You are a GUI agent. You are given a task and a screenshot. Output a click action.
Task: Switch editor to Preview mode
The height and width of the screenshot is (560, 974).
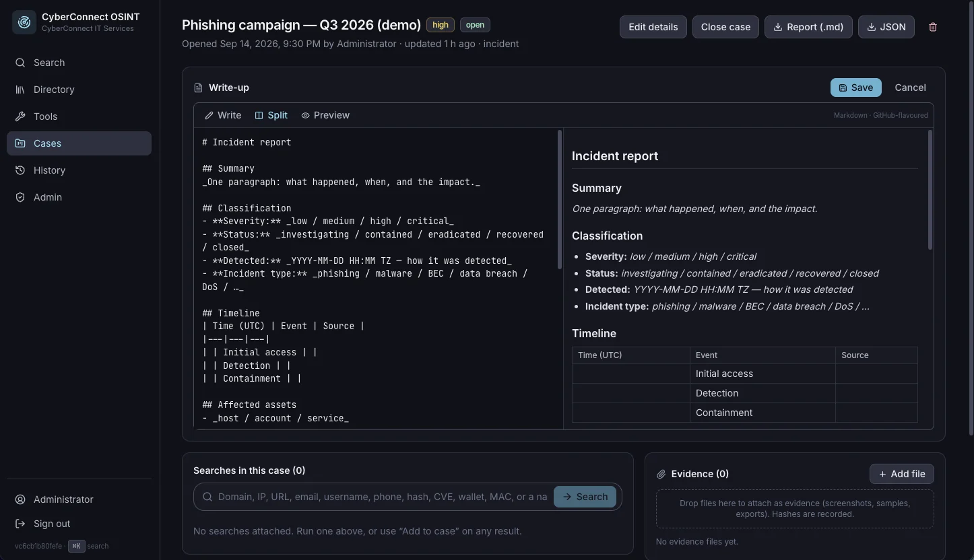(325, 115)
